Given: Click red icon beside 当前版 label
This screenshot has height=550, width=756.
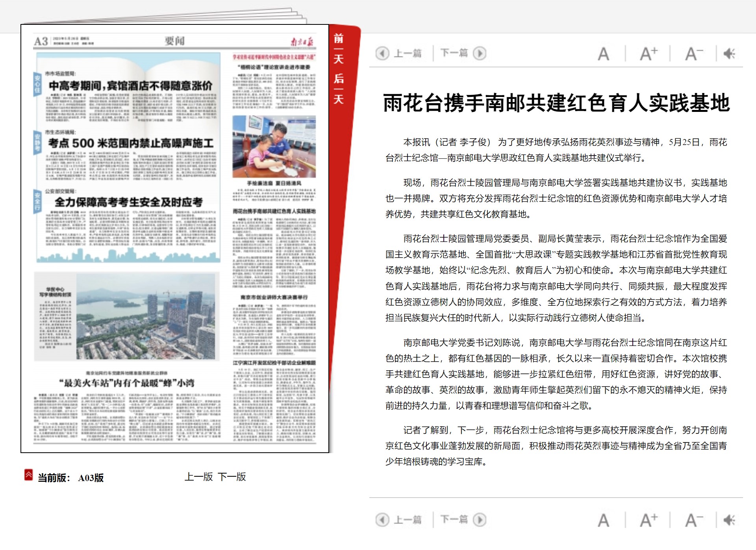Looking at the screenshot, I should coord(28,475).
